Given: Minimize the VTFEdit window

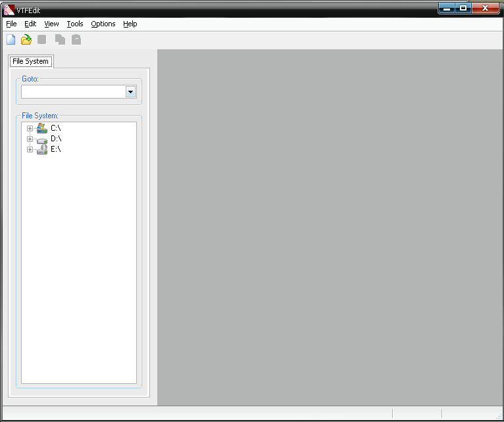Looking at the screenshot, I should [447, 9].
